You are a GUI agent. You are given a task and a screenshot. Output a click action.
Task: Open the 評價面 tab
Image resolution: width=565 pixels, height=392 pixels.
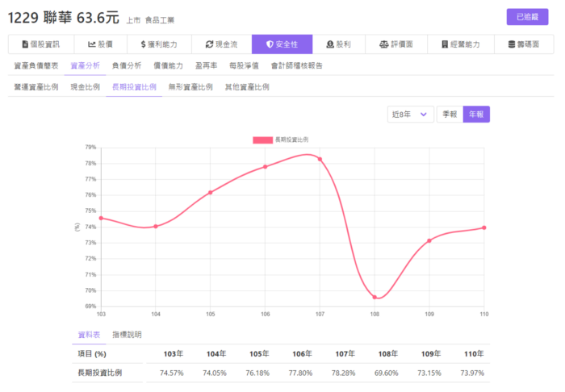[x=396, y=44]
